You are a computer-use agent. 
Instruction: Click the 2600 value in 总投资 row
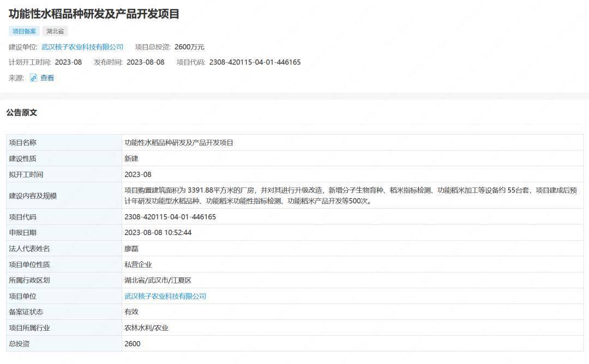click(x=133, y=344)
